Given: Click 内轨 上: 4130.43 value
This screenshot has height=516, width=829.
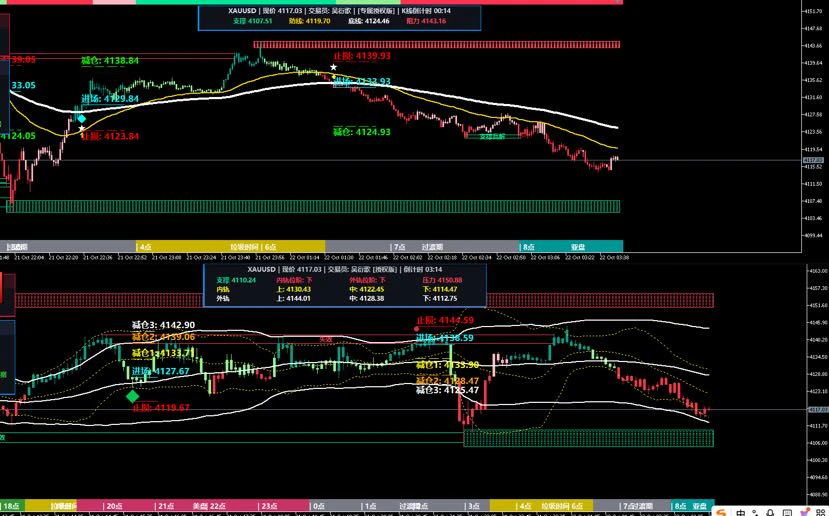Looking at the screenshot, I should pyautogui.click(x=293, y=290).
